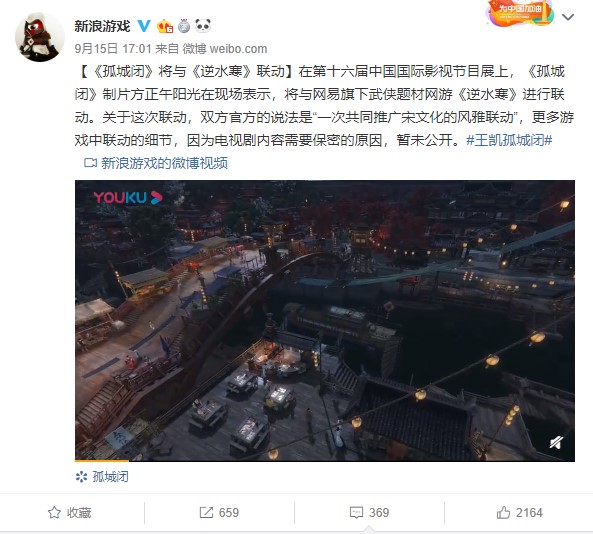This screenshot has height=534, width=593.
Task: Click the panda badge icon
Action: [203, 26]
